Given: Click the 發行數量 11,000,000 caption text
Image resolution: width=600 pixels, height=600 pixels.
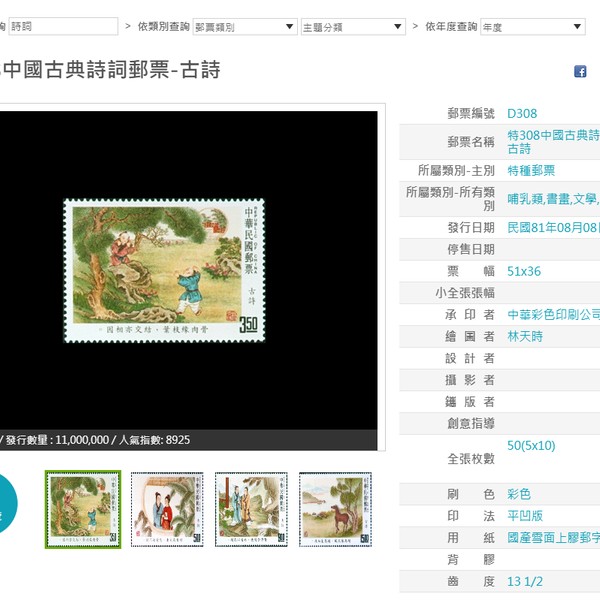Looking at the screenshot, I should coord(57,440).
